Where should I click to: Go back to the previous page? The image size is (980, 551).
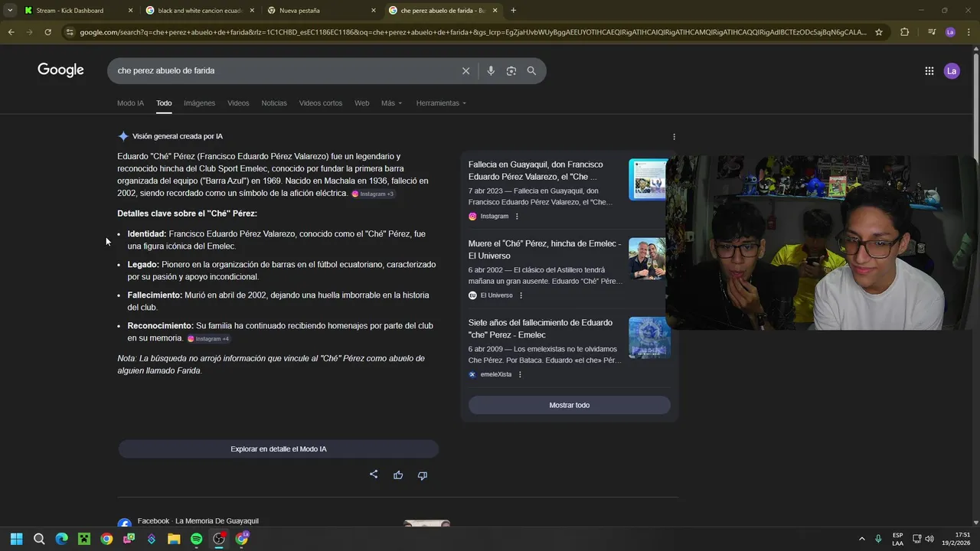coord(11,32)
